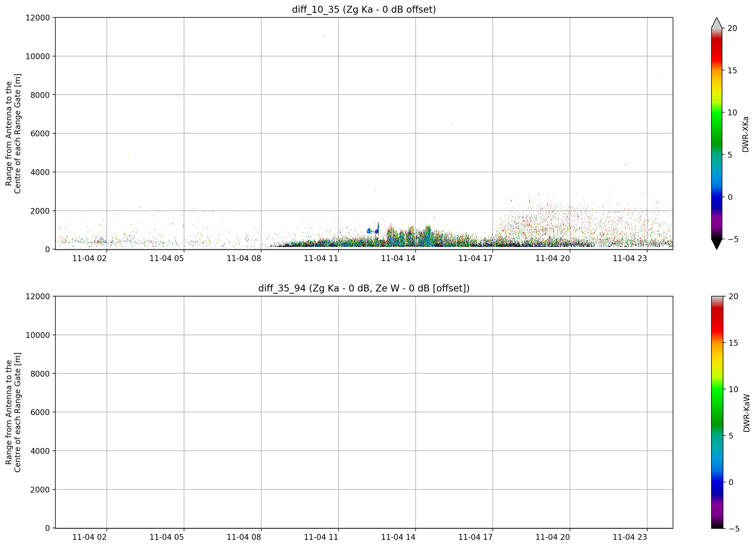
Task: Click tick label 0 on DWR-KaW colorbar
Action: pyautogui.click(x=731, y=482)
